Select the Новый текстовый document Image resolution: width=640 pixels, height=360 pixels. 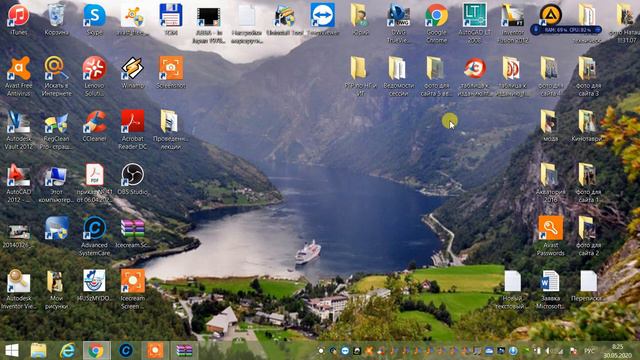pyautogui.click(x=512, y=289)
